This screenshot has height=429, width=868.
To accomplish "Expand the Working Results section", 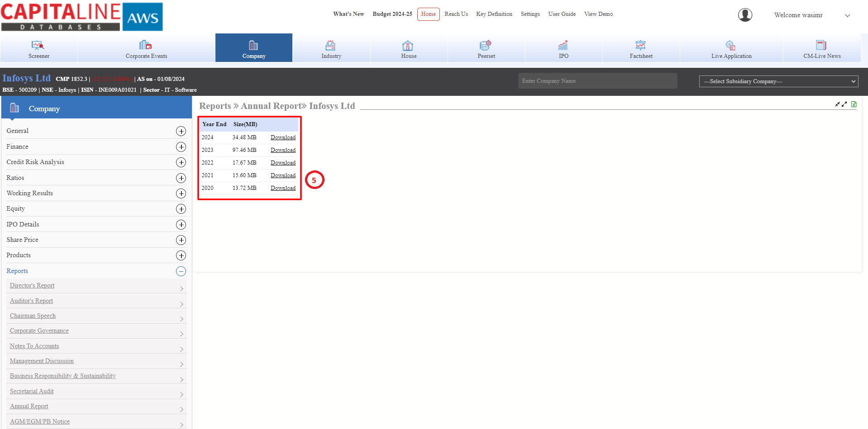I will tap(181, 193).
